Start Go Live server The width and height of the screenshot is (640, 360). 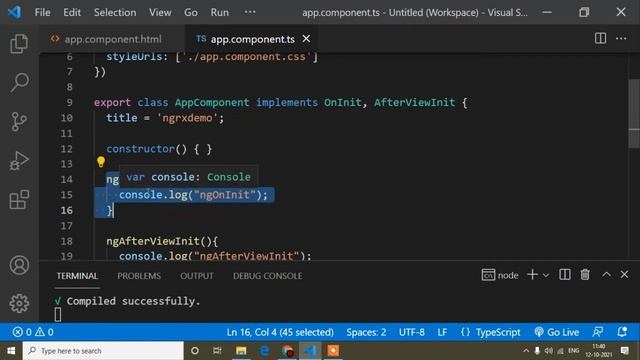coord(557,332)
